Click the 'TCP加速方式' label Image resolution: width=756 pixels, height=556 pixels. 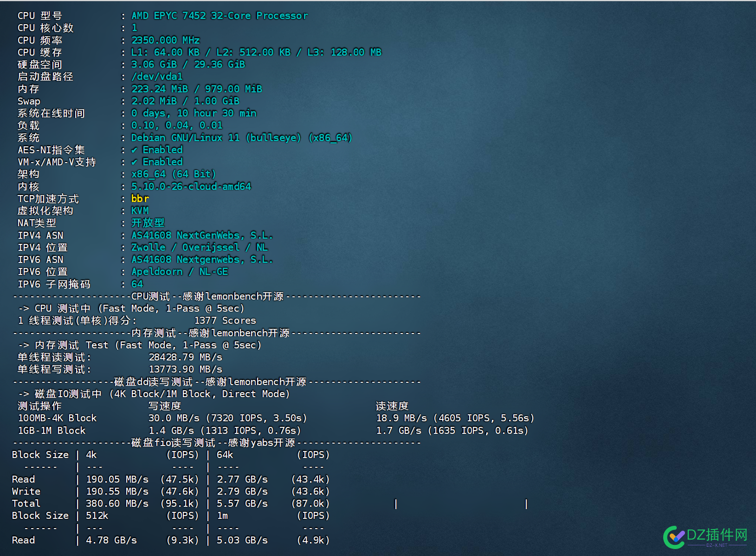coord(48,199)
